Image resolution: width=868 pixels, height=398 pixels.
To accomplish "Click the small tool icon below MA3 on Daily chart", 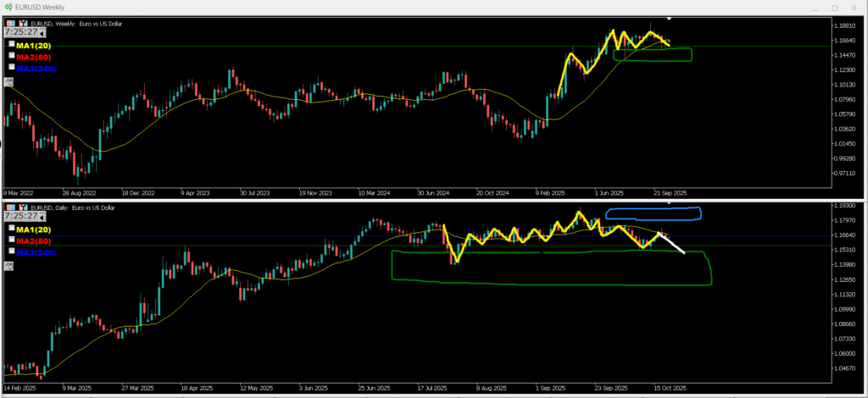I will (8, 266).
